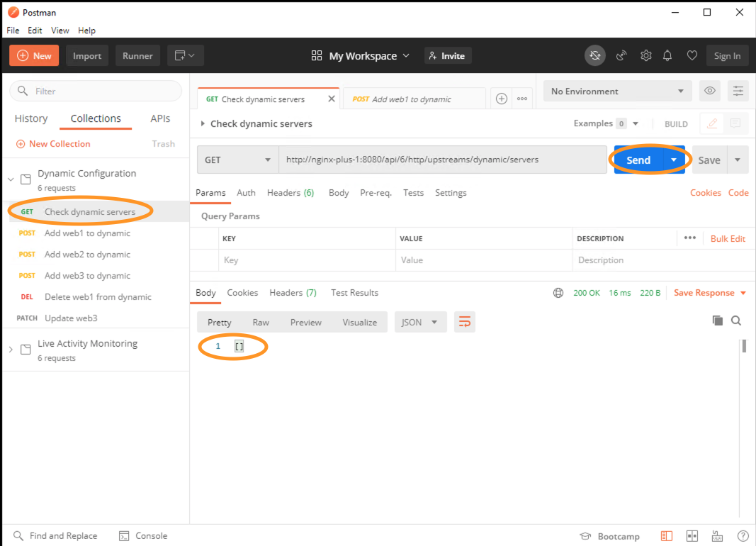Click the request URL input field
756x546 pixels.
coord(443,160)
